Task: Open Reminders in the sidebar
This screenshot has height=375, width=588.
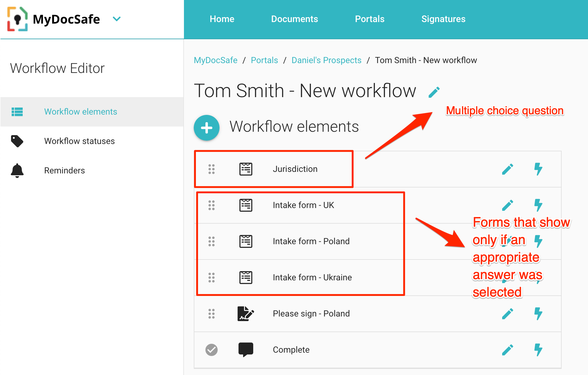Action: 64,170
